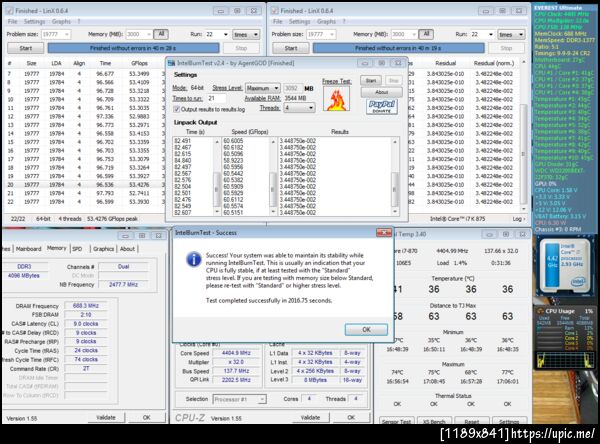Open the File menu in the 40 m 19 s LinX window
This screenshot has width=600, height=444.
coord(278,21)
